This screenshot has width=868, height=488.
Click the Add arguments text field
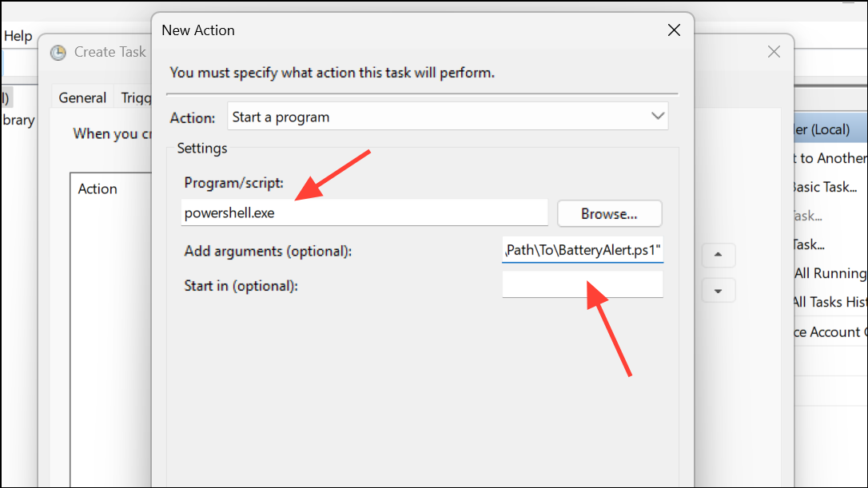click(x=583, y=250)
